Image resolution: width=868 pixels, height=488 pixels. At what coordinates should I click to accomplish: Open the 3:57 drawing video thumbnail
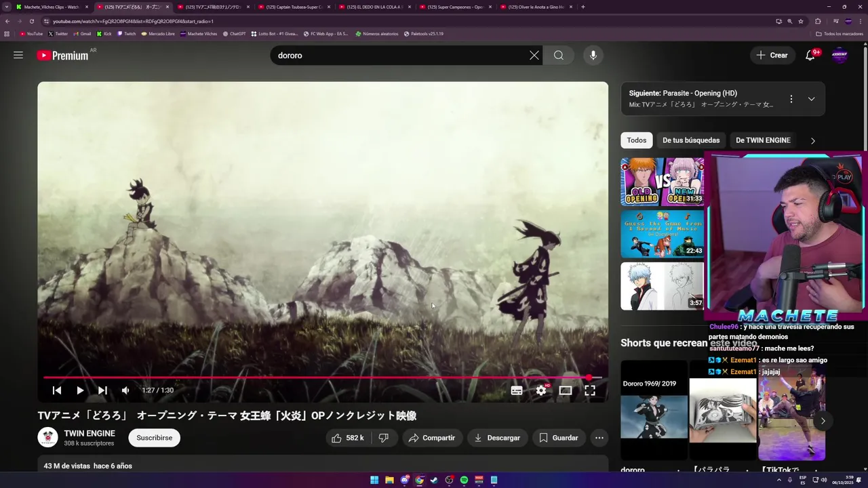pos(662,286)
